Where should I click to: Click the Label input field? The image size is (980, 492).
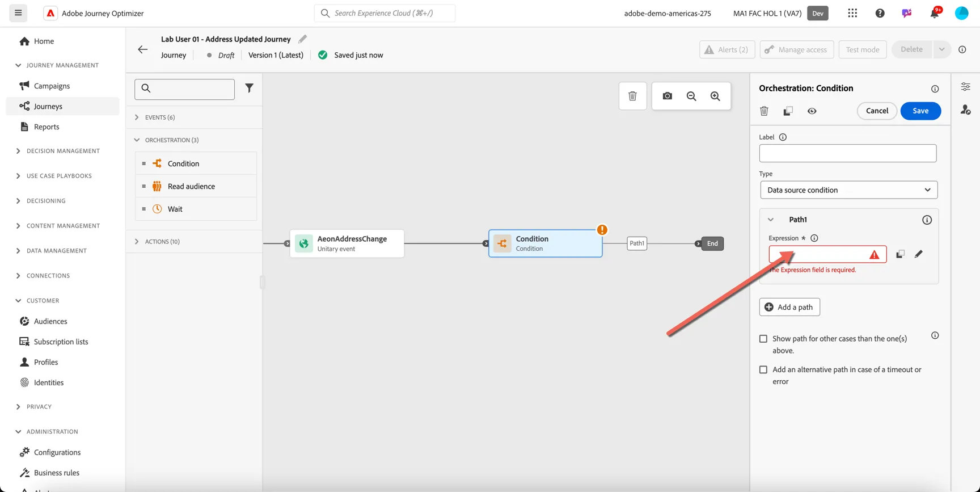(848, 153)
